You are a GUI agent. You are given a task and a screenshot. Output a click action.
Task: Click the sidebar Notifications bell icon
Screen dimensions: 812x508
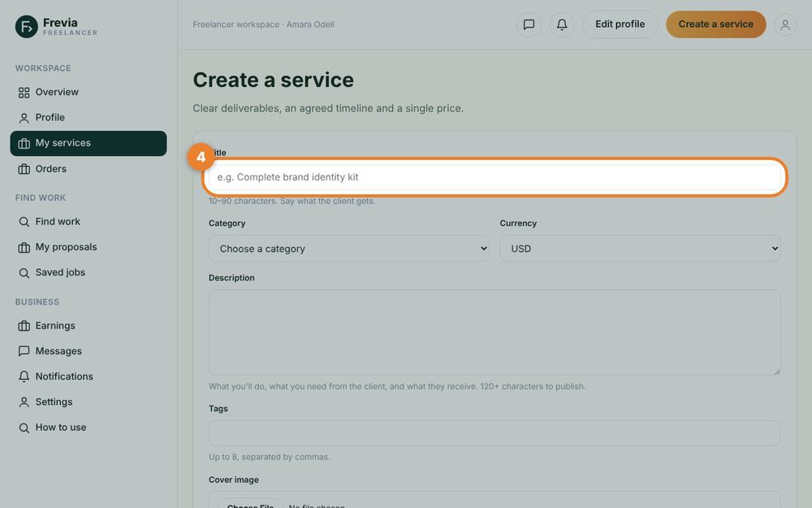(x=24, y=377)
